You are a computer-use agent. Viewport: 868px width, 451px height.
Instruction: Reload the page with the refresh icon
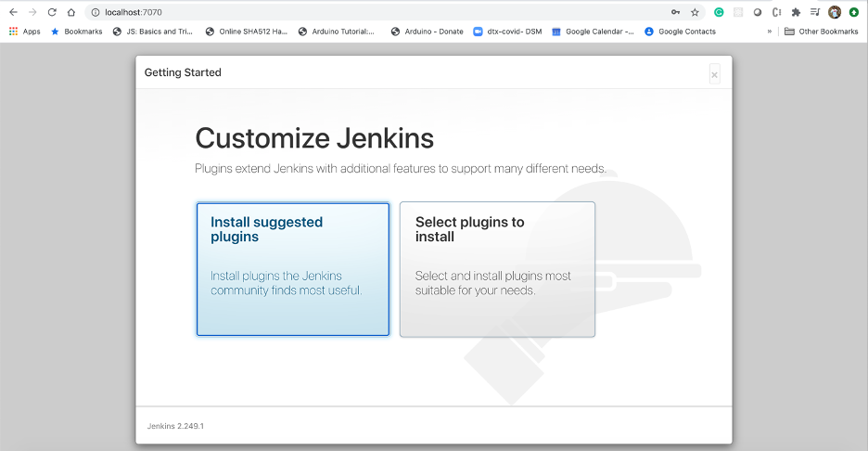point(52,12)
